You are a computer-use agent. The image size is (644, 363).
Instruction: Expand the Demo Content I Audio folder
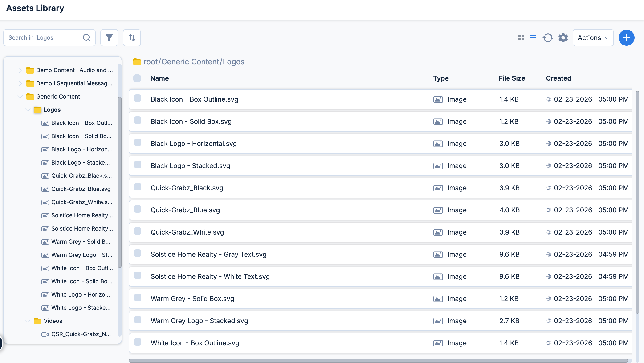pyautogui.click(x=20, y=70)
